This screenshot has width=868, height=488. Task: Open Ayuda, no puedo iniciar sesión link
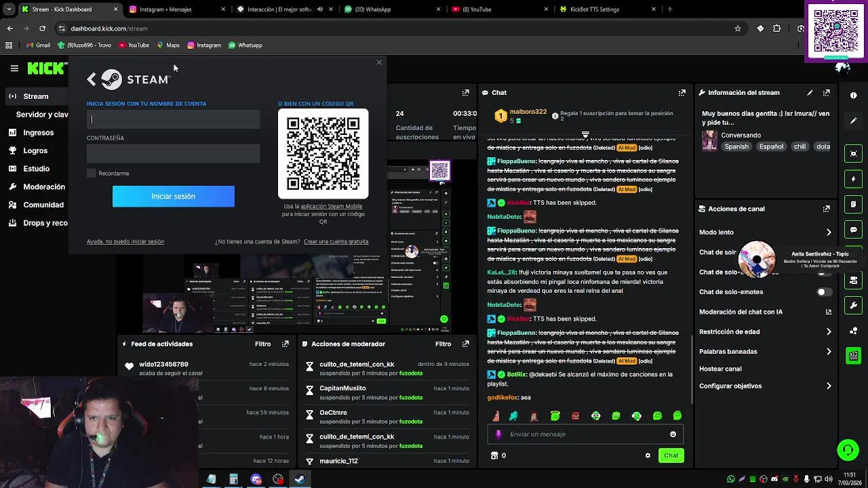(125, 242)
